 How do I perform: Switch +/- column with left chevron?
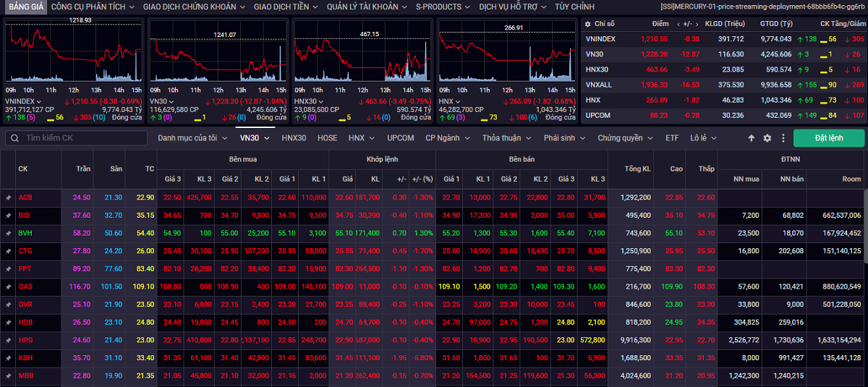point(678,24)
